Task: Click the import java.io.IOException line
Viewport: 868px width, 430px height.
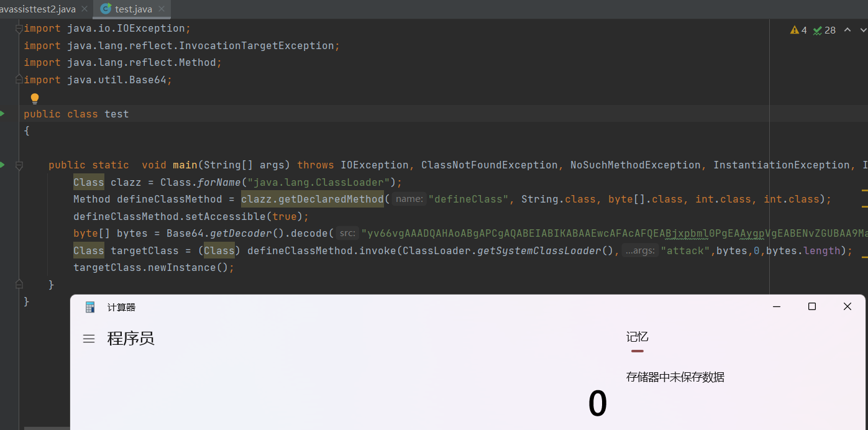Action: 107,29
